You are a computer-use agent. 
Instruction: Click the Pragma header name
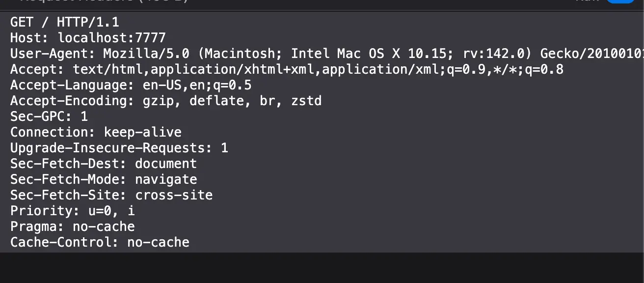pyautogui.click(x=37, y=226)
